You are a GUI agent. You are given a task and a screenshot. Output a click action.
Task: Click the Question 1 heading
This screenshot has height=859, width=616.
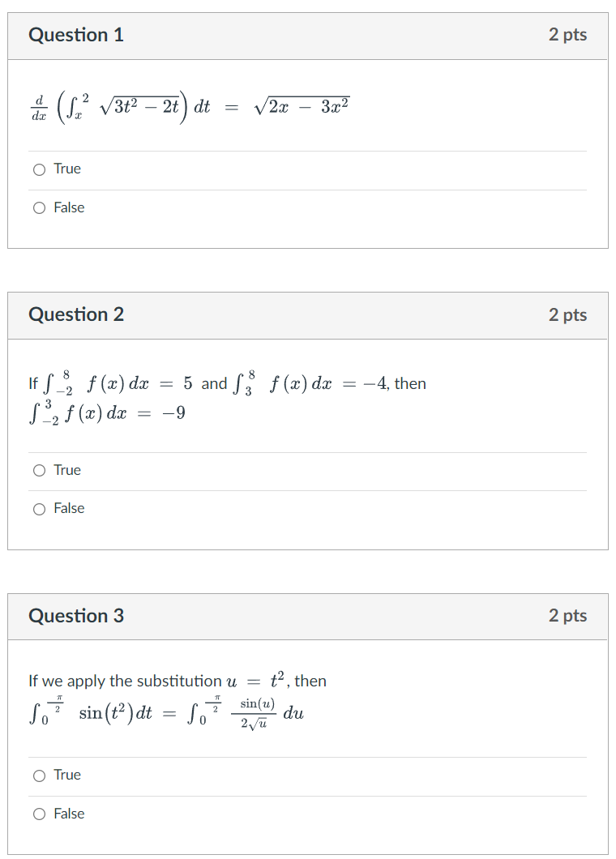[x=76, y=35]
